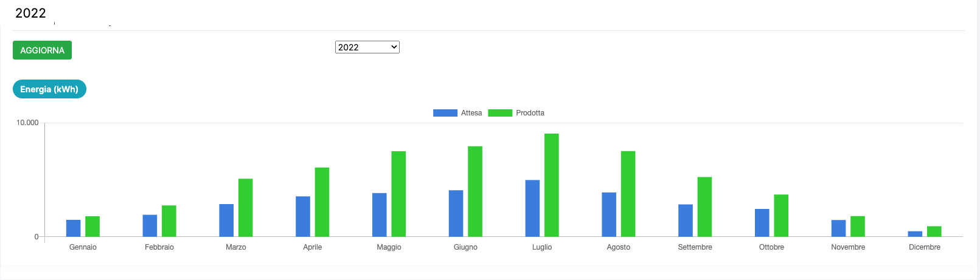
Task: Click the blue Novembre Attesa bar
Action: pyautogui.click(x=838, y=228)
